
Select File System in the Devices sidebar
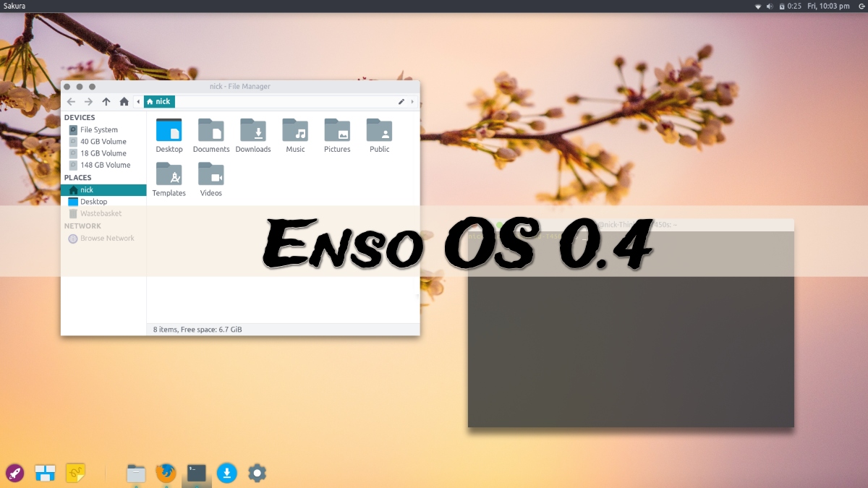pos(98,130)
